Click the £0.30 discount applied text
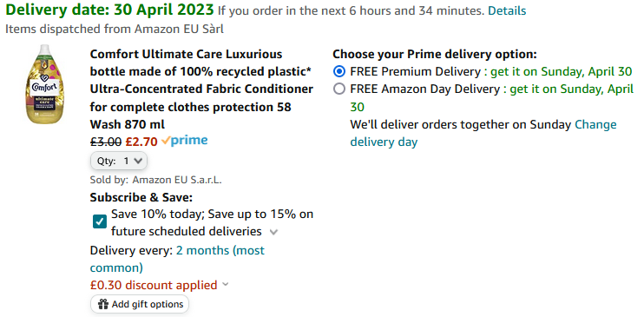 pyautogui.click(x=154, y=285)
